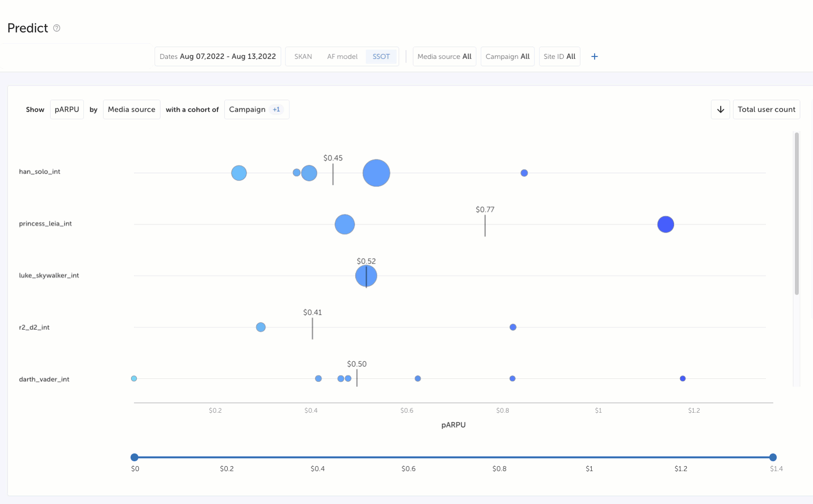The height and width of the screenshot is (504, 813).
Task: Toggle sort direction with the down arrow
Action: (x=721, y=109)
